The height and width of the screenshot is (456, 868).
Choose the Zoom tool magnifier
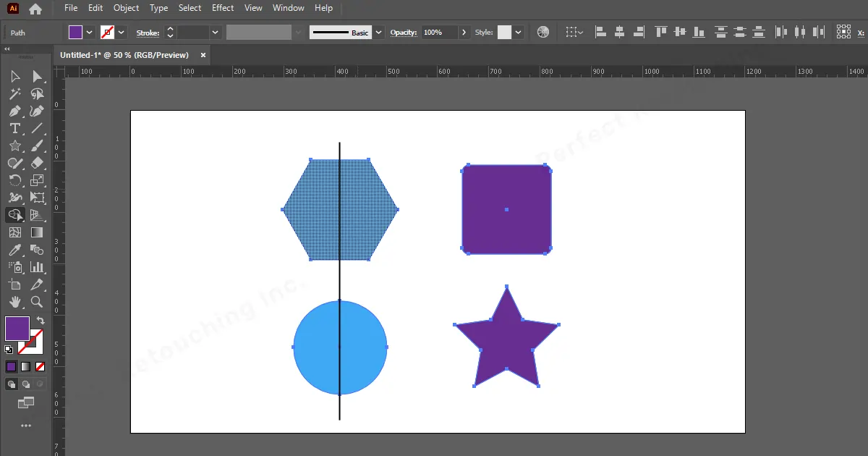(37, 302)
